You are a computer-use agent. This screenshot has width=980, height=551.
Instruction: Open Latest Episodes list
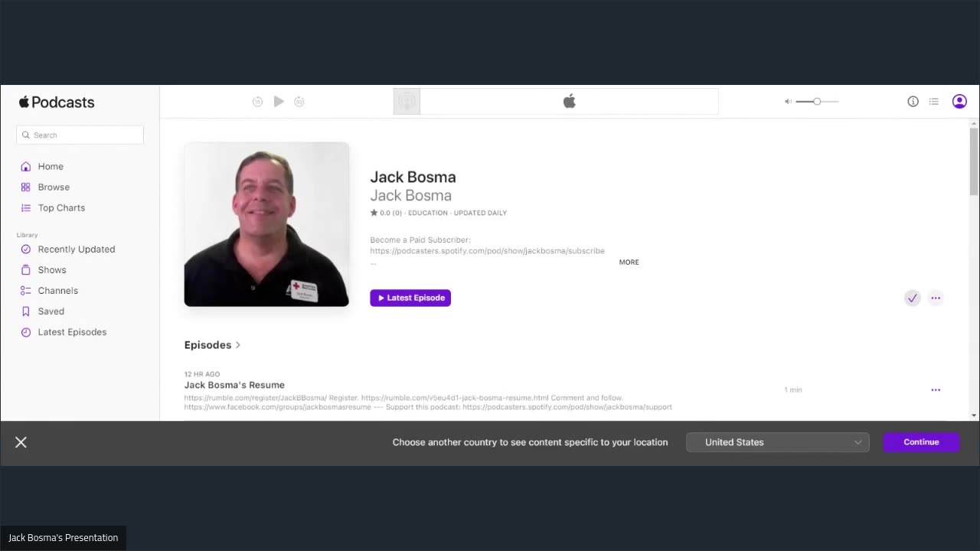coord(72,331)
